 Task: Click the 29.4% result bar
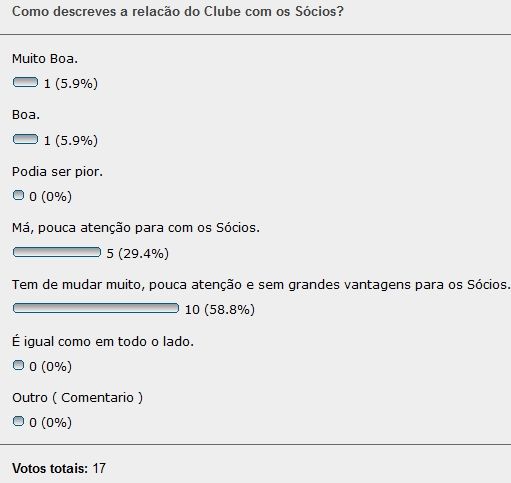(x=57, y=252)
